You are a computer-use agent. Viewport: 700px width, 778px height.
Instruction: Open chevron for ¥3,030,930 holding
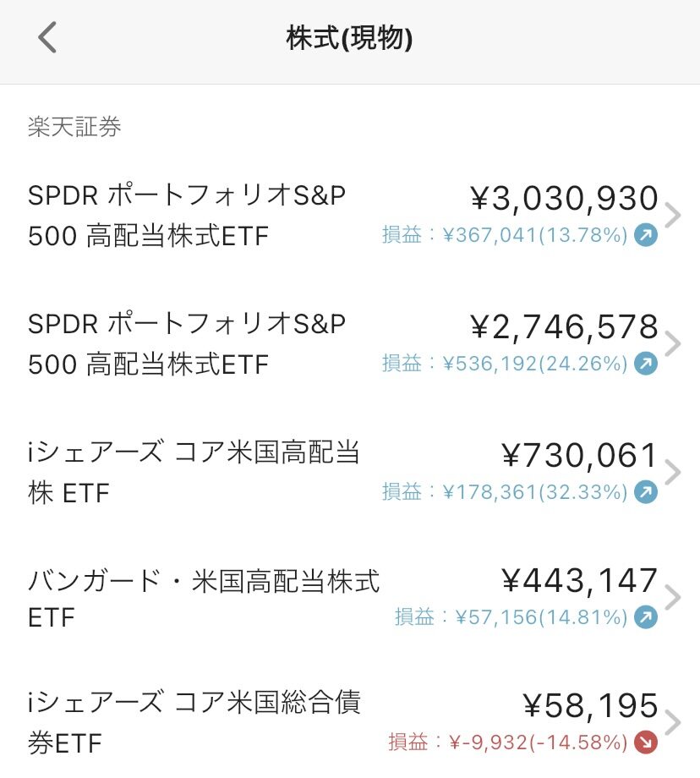coord(672,216)
